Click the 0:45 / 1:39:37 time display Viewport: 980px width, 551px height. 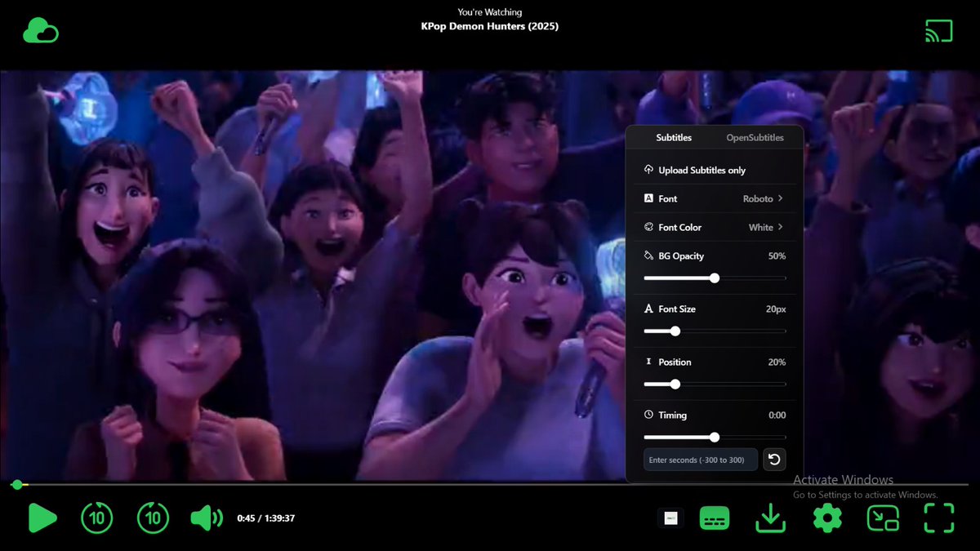pos(266,518)
